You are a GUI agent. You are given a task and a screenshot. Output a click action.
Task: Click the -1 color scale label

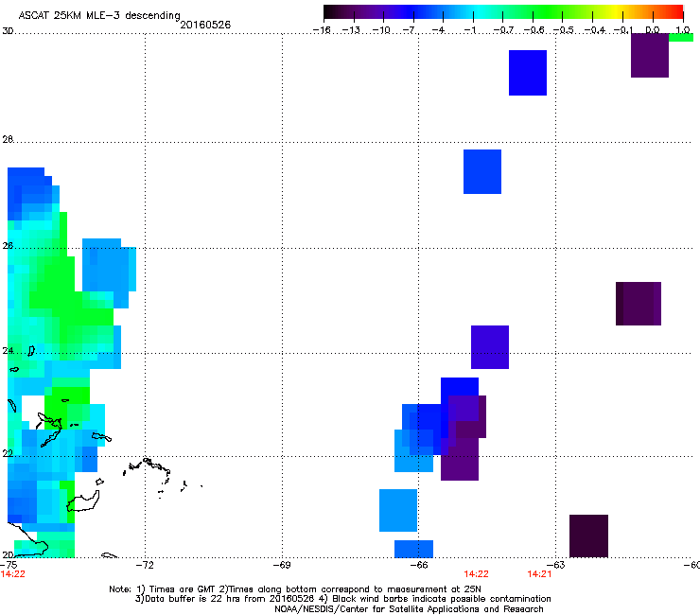(469, 30)
